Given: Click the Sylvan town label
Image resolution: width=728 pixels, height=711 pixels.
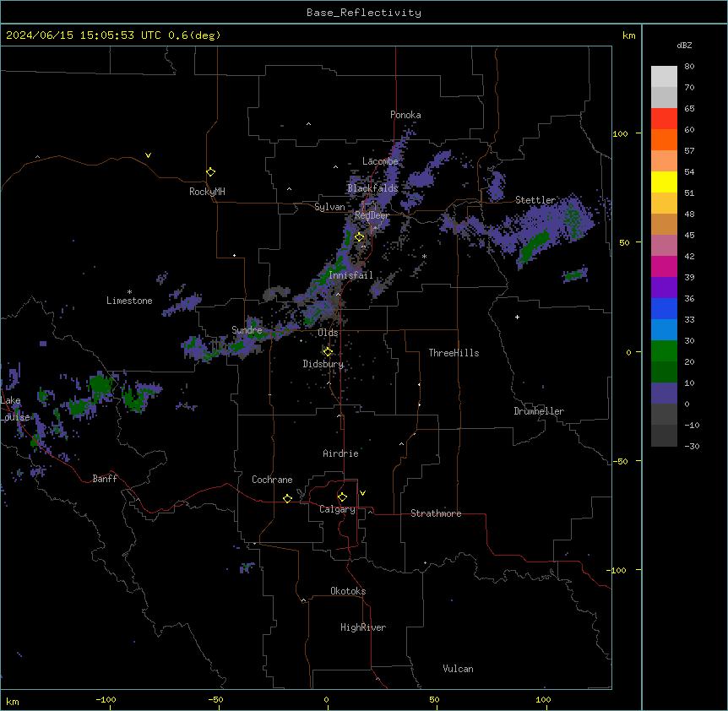Looking at the screenshot, I should pyautogui.click(x=329, y=207).
